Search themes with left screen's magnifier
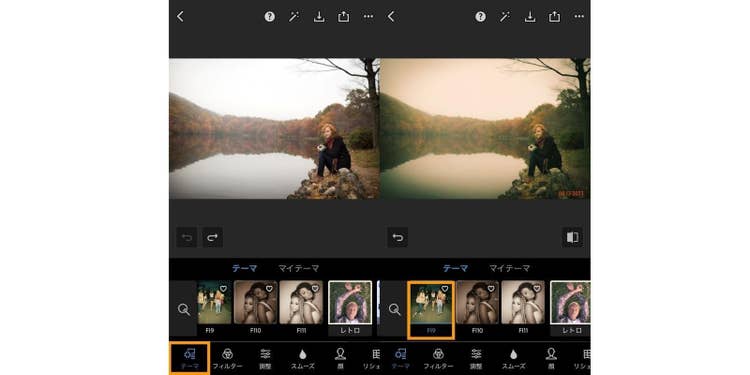Screen dimensions: 750x375 point(184,309)
